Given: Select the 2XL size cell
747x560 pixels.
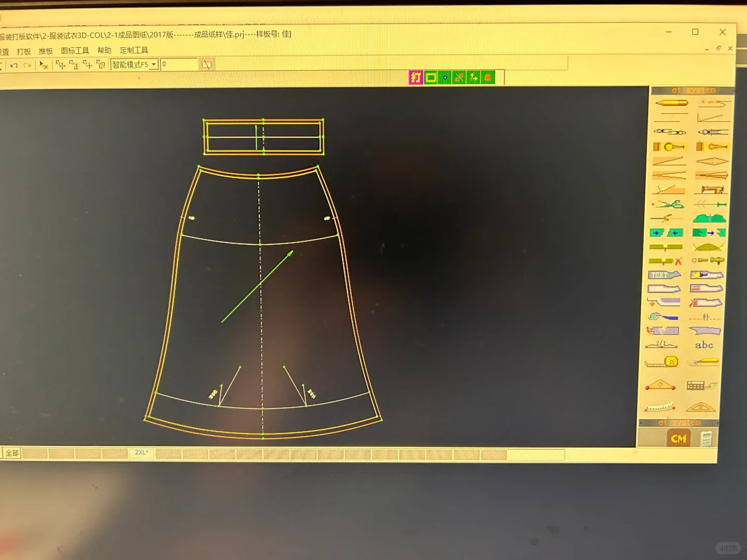Looking at the screenshot, I should tap(142, 453).
